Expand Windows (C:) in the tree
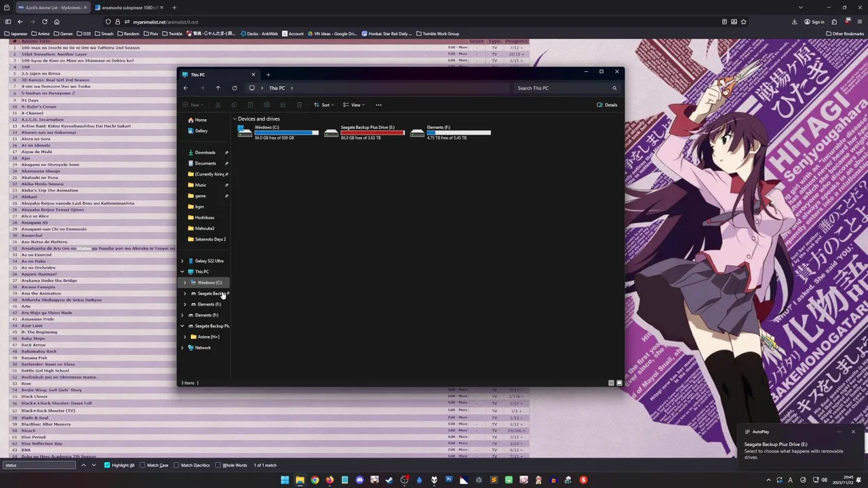The image size is (868, 488). 184,283
